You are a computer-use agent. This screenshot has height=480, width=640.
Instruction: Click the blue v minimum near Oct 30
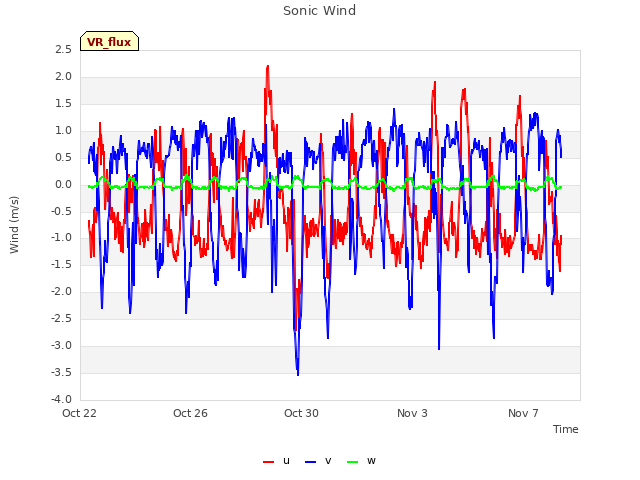[x=298, y=374]
